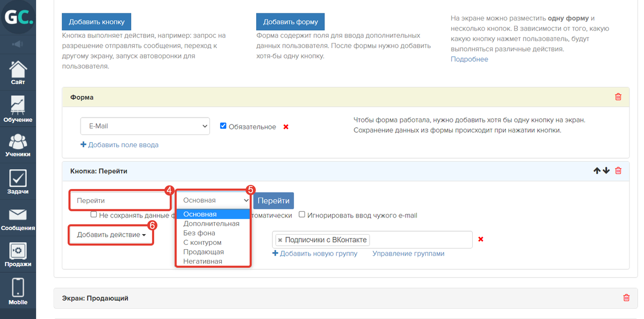644x319 pixels.
Task: Open Продажи safe icon in sidebar
Action: tap(18, 255)
